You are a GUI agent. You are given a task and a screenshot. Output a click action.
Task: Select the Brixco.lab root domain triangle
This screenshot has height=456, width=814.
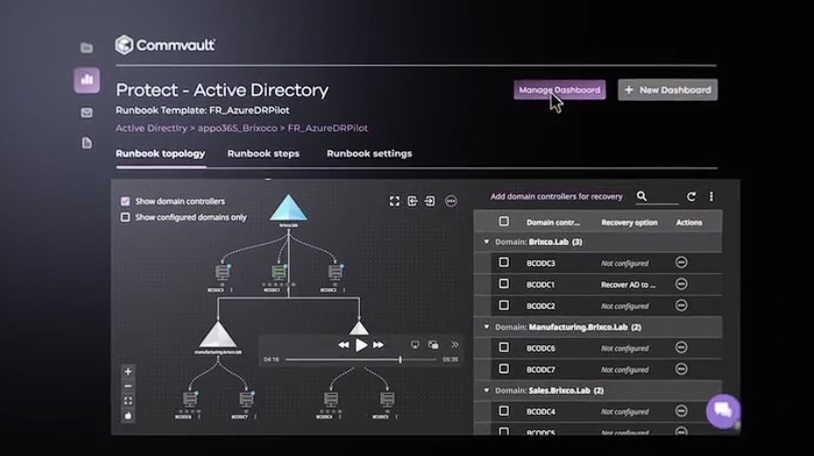point(289,208)
